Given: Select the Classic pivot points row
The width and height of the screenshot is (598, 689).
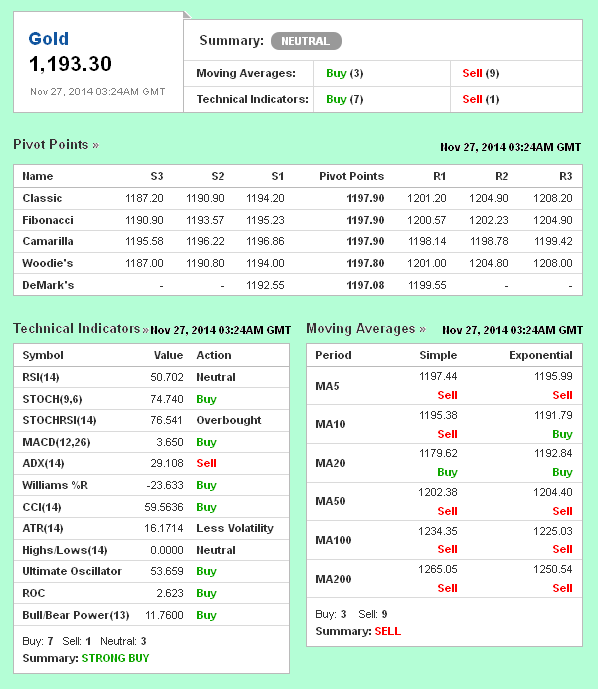Looking at the screenshot, I should coord(298,198).
